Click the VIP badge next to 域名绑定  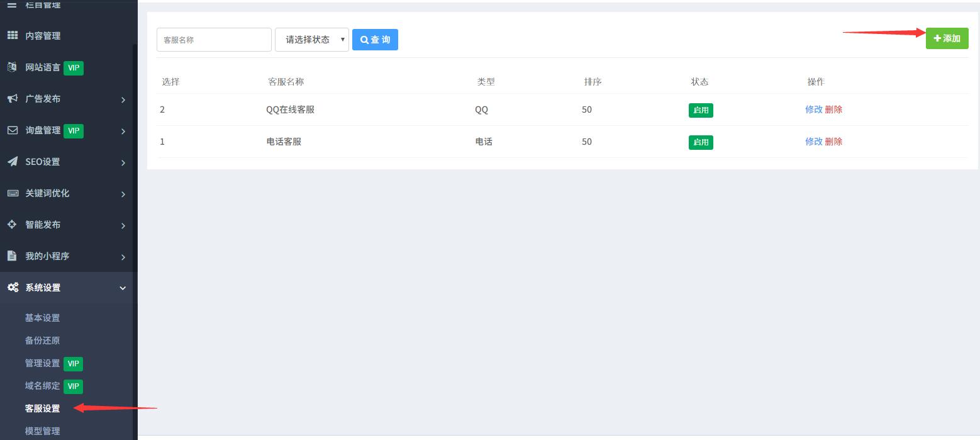tap(73, 386)
